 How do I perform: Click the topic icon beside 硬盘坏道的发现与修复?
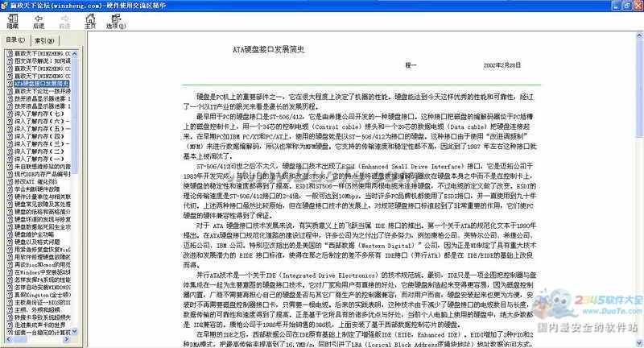[x=10, y=219]
